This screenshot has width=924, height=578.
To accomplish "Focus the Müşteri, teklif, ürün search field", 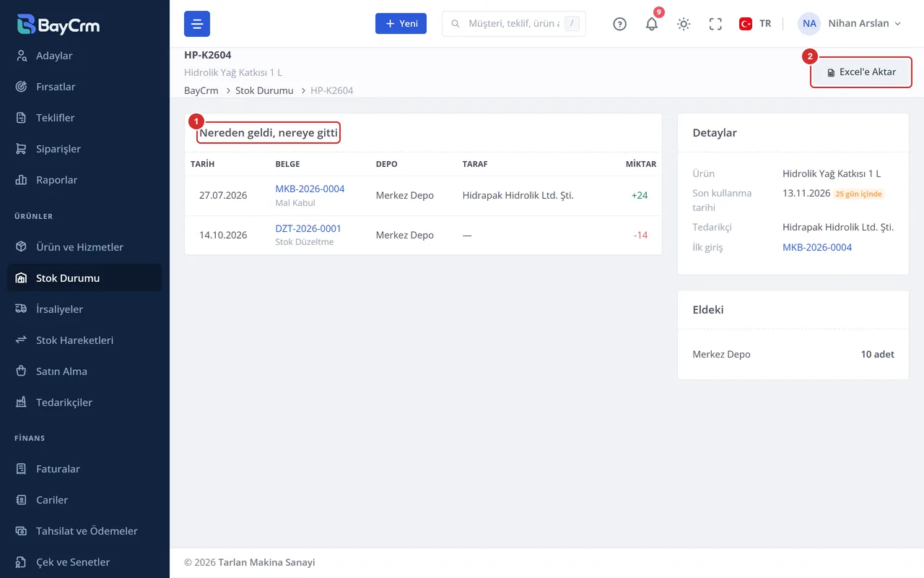I will [x=514, y=24].
